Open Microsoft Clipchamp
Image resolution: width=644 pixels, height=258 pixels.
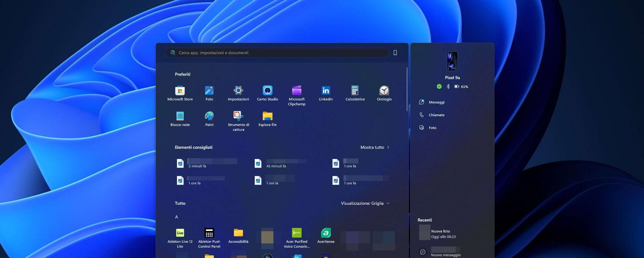pos(296,95)
